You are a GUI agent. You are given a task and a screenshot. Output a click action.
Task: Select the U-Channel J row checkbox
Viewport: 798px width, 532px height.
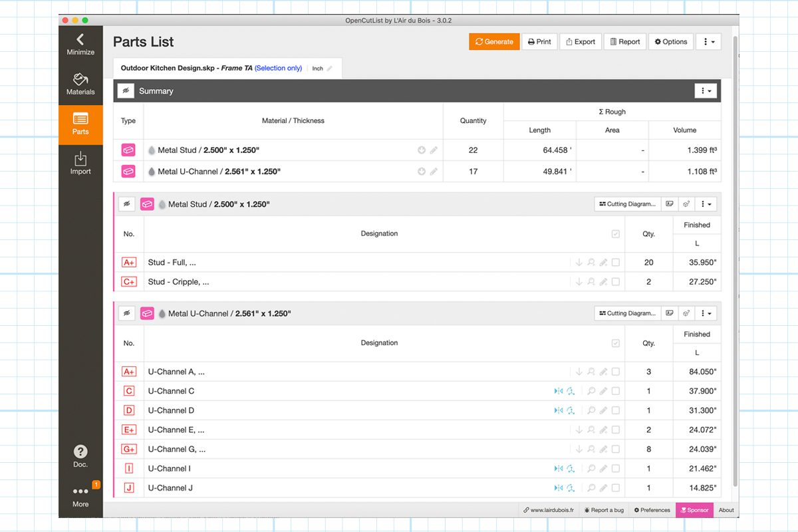616,488
